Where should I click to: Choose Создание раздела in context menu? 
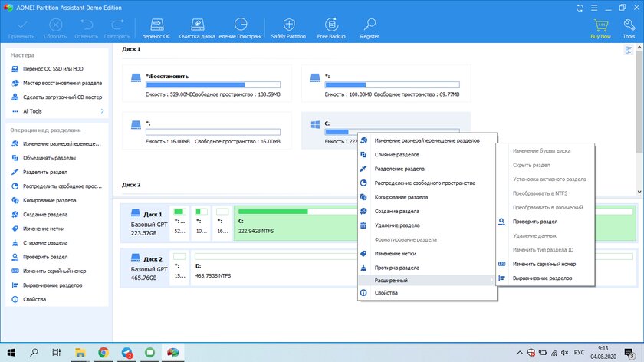pyautogui.click(x=427, y=211)
